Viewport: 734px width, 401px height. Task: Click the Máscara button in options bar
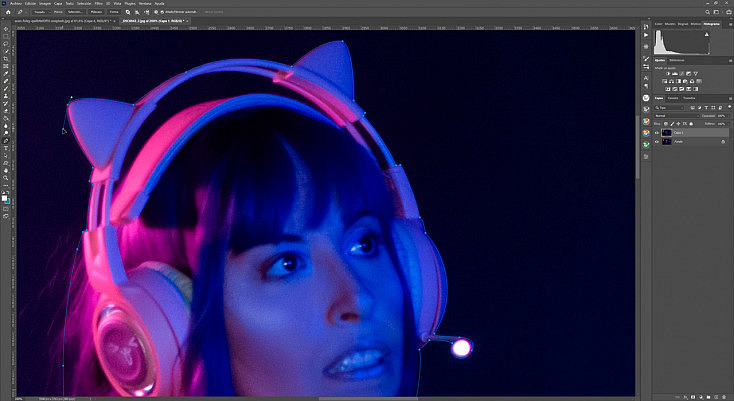96,12
